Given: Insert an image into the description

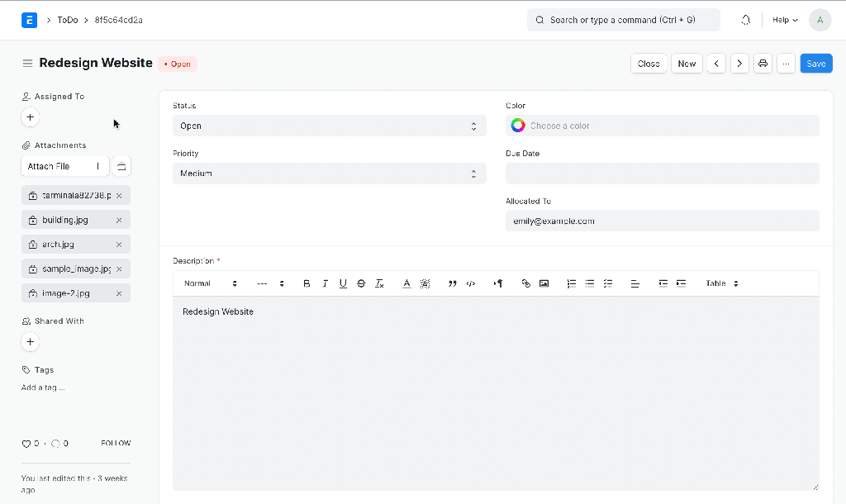Looking at the screenshot, I should [x=544, y=283].
